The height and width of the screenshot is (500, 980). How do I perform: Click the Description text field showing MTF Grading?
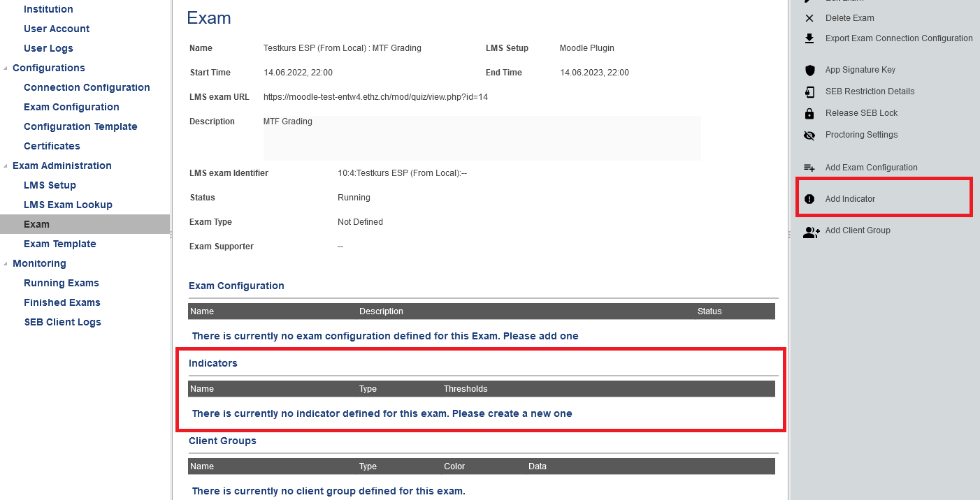tap(481, 138)
